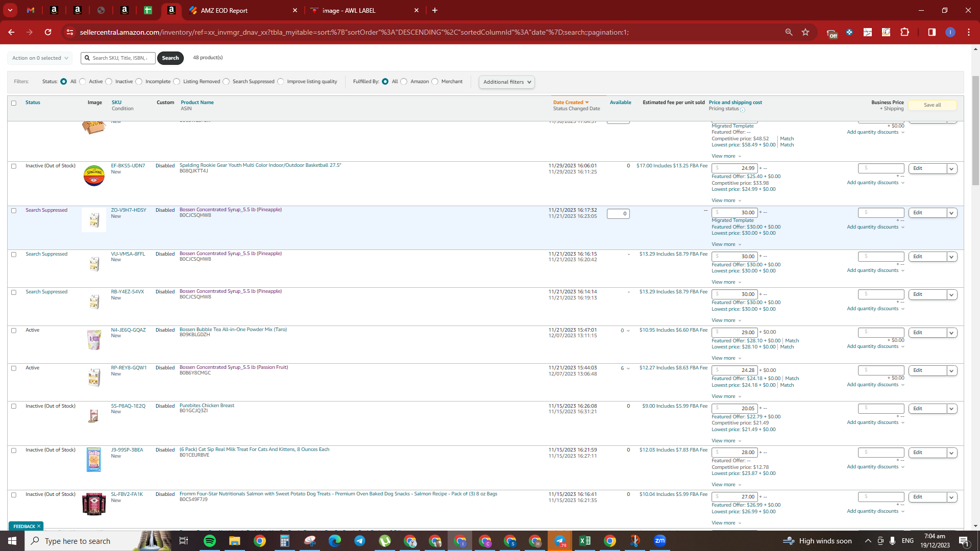Close the image - AWL LABEL tab

point(416,10)
